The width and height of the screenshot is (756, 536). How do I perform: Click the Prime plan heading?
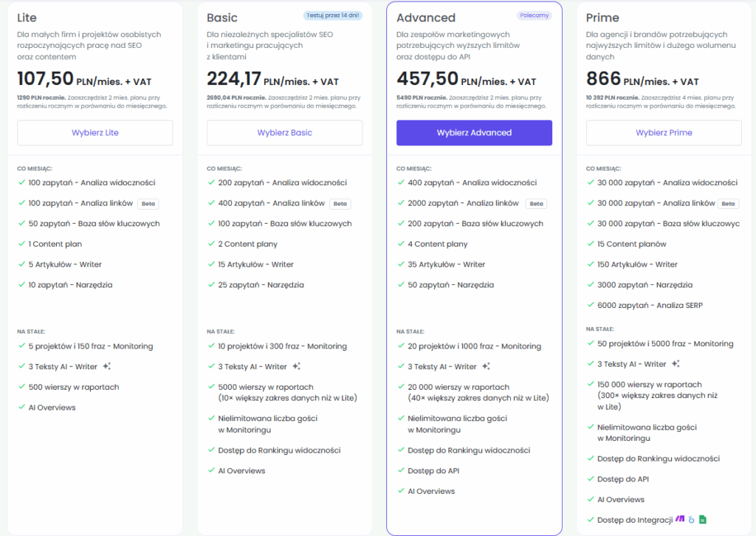coord(602,18)
